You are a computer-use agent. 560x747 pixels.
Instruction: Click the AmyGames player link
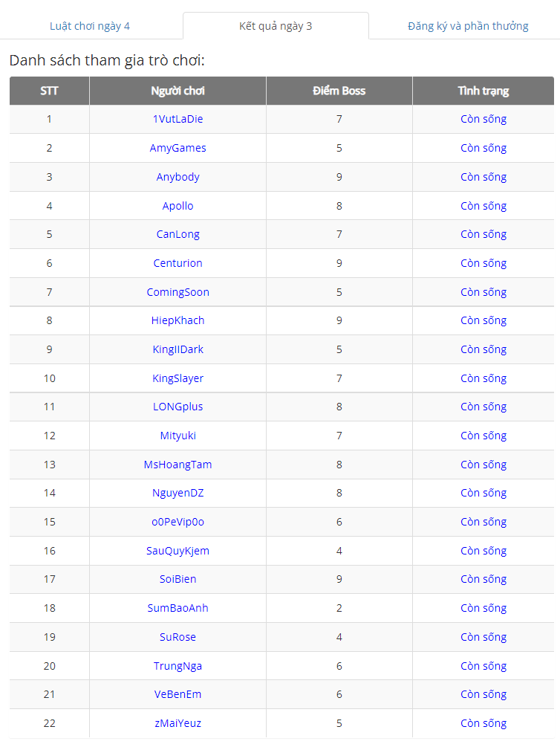[x=178, y=148]
